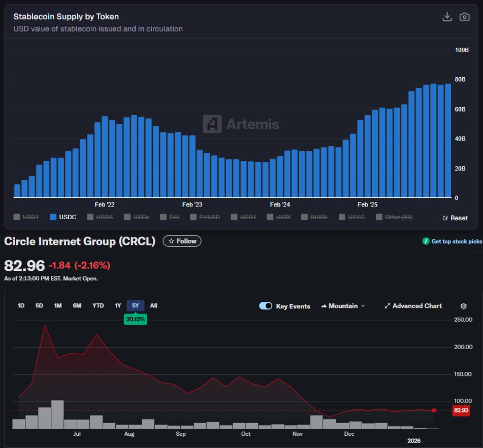Click the 20.12% performance badge
Image resolution: width=483 pixels, height=448 pixels.
pyautogui.click(x=135, y=319)
